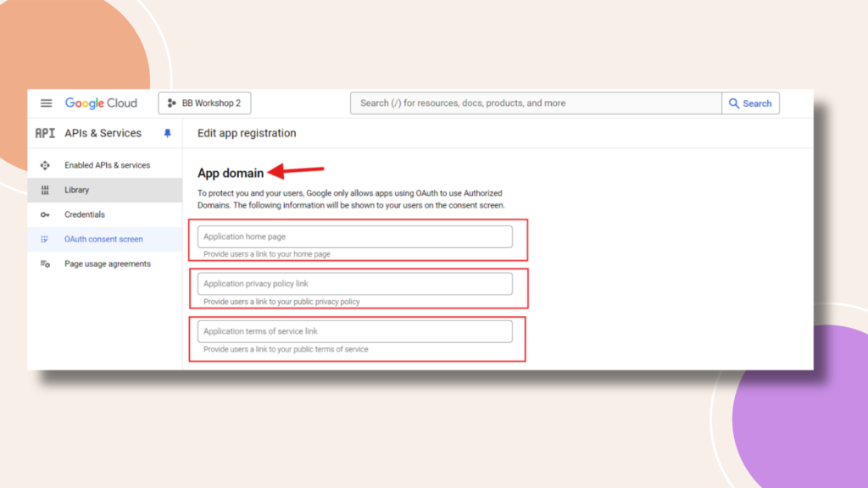The height and width of the screenshot is (488, 868).
Task: Select OAuth consent screen in sidebar
Action: pyautogui.click(x=103, y=239)
